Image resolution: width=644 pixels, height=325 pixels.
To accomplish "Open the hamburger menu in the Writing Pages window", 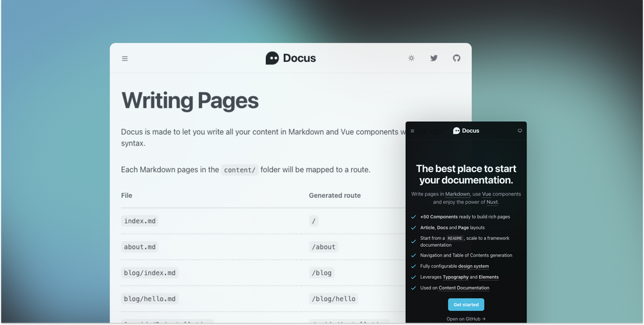I will pyautogui.click(x=125, y=59).
